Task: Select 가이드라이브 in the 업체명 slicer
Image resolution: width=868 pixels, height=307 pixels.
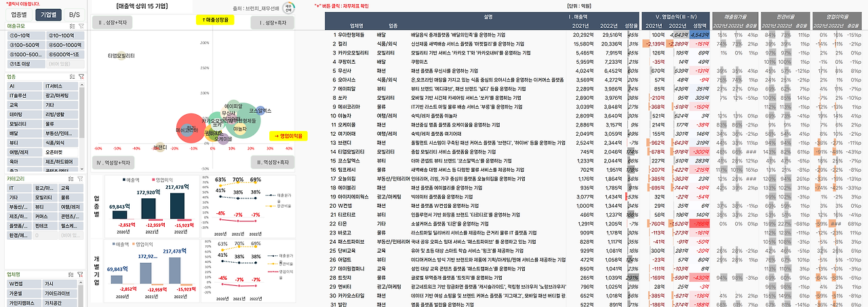Action: [x=60, y=294]
